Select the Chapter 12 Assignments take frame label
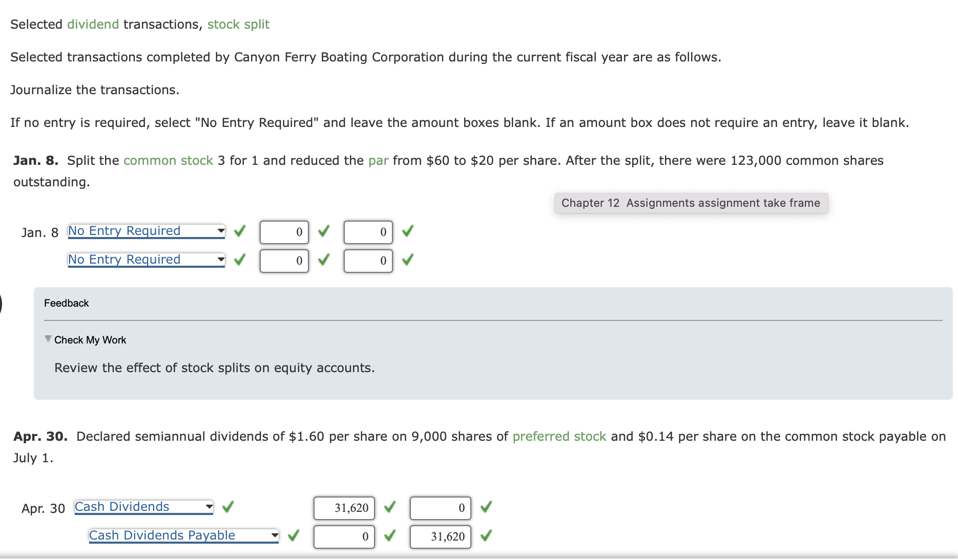958x560 pixels. [691, 203]
